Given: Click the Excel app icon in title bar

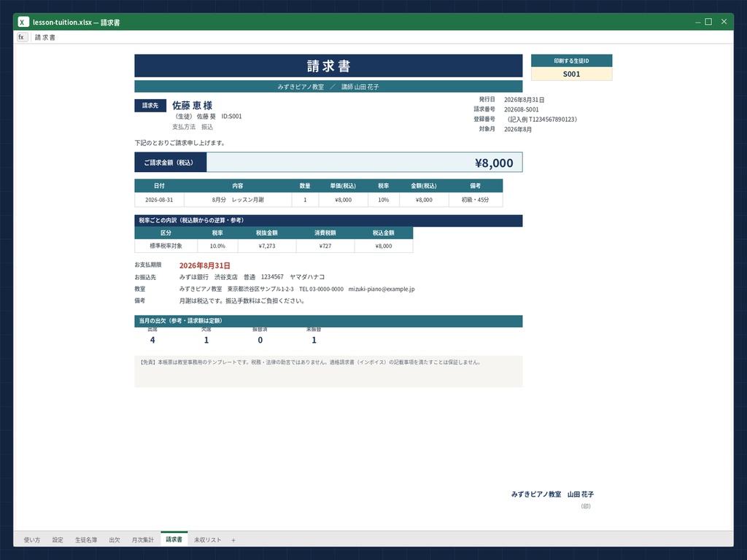Looking at the screenshot, I should pyautogui.click(x=23, y=22).
